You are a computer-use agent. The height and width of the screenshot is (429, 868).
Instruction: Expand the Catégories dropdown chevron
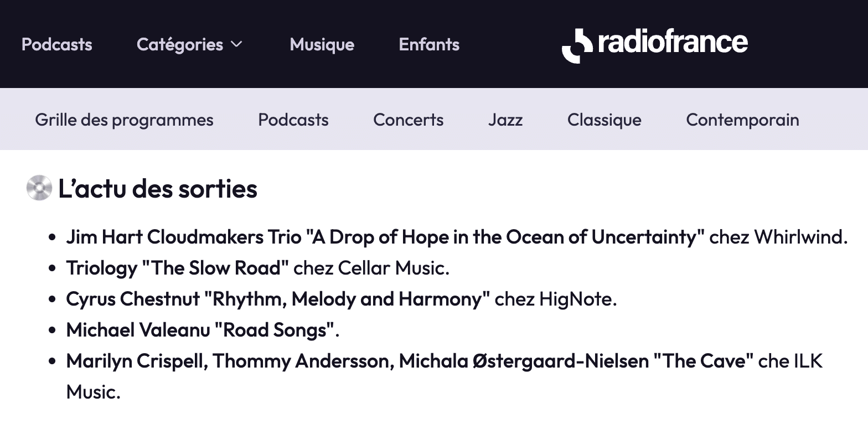pos(236,44)
